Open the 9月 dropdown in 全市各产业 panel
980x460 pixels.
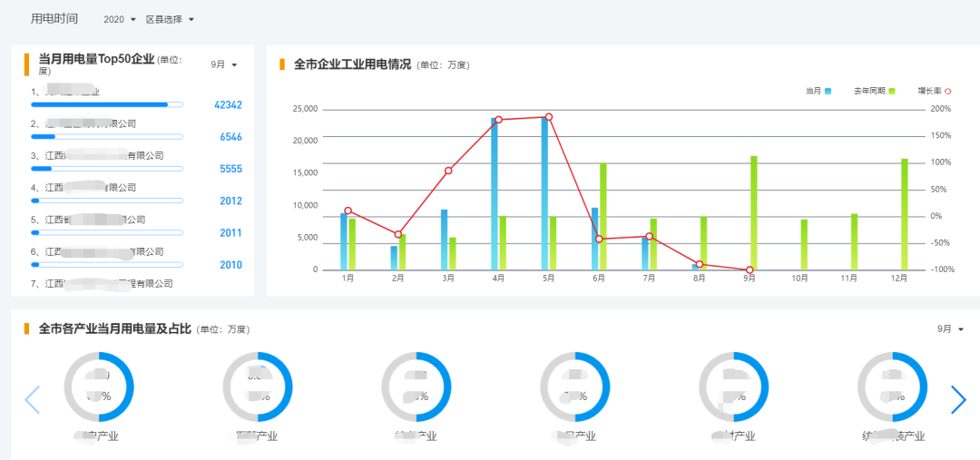click(x=950, y=329)
